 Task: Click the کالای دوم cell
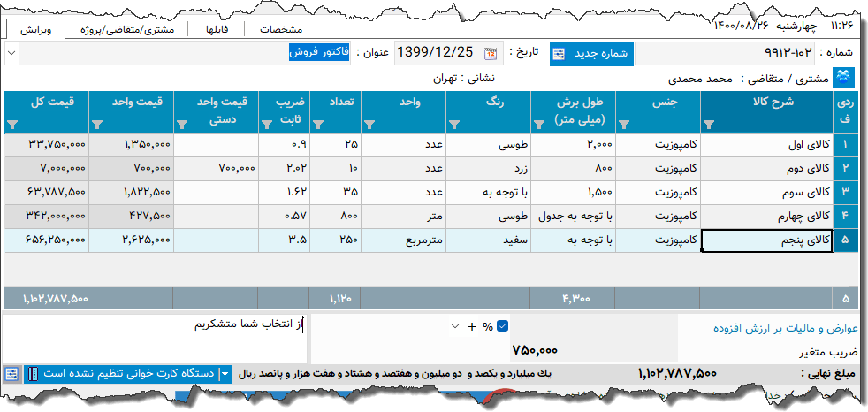pos(767,169)
